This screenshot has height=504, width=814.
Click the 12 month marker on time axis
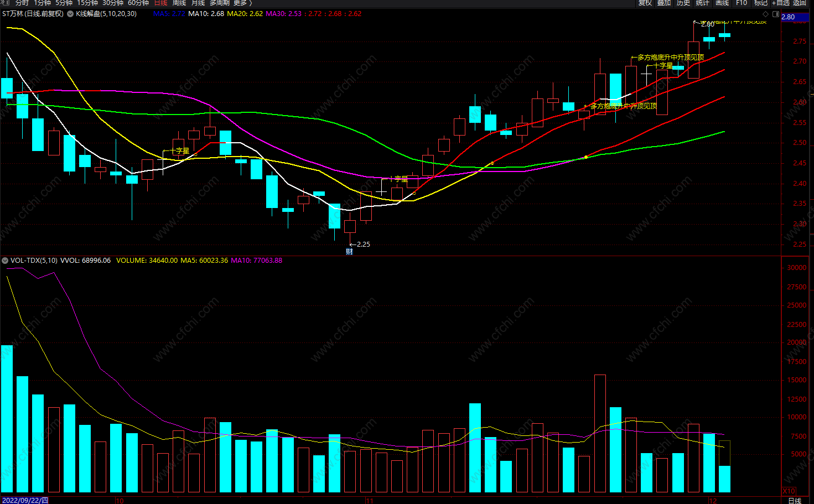pyautogui.click(x=713, y=501)
